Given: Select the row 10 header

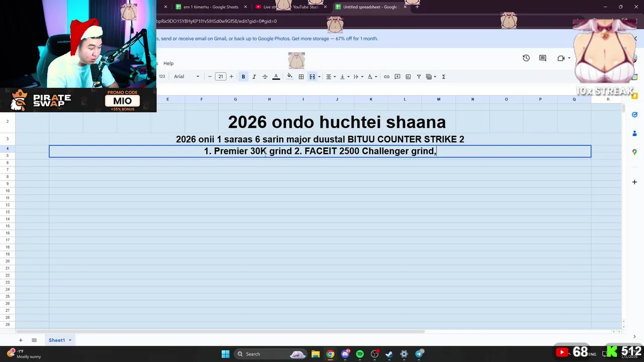Looking at the screenshot, I should pyautogui.click(x=8, y=191).
